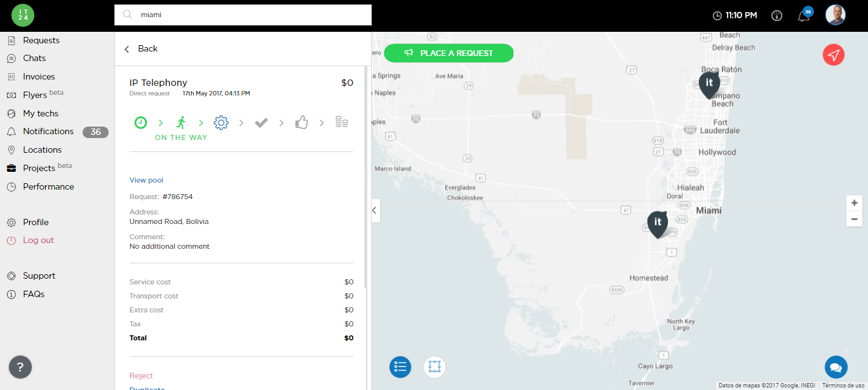
Task: Click the miami search field
Action: point(243,15)
